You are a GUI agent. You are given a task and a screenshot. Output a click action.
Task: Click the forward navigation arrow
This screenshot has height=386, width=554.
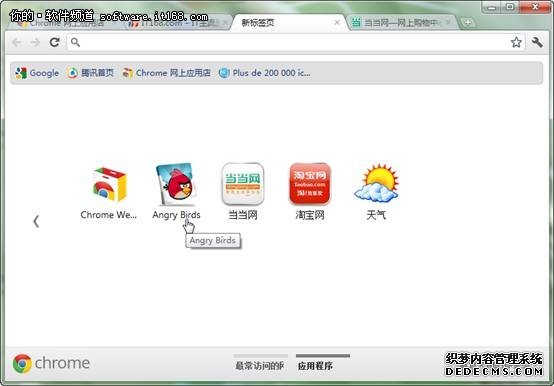[35, 43]
